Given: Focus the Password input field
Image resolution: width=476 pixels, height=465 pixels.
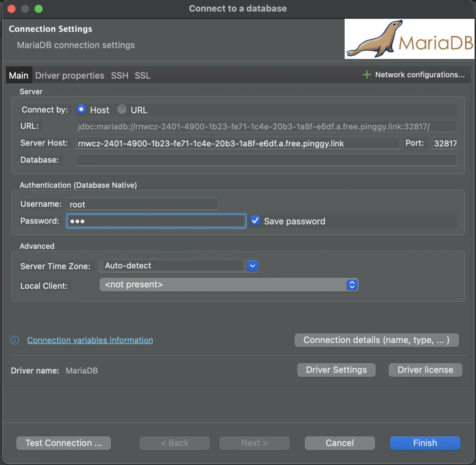Looking at the screenshot, I should click(x=156, y=221).
